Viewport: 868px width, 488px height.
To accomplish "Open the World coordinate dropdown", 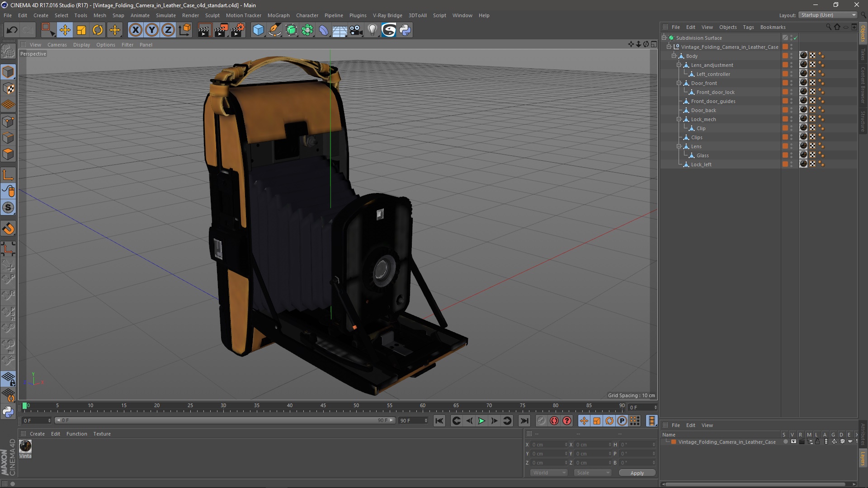I will pos(549,473).
